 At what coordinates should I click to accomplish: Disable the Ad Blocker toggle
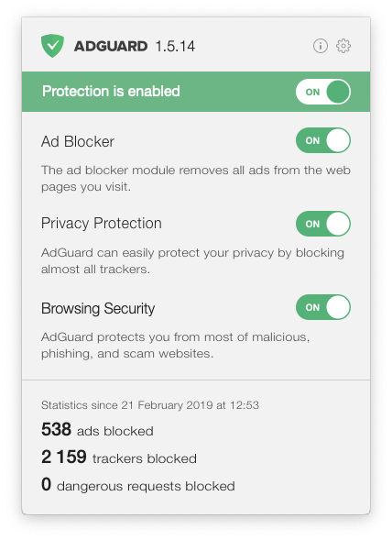(323, 140)
